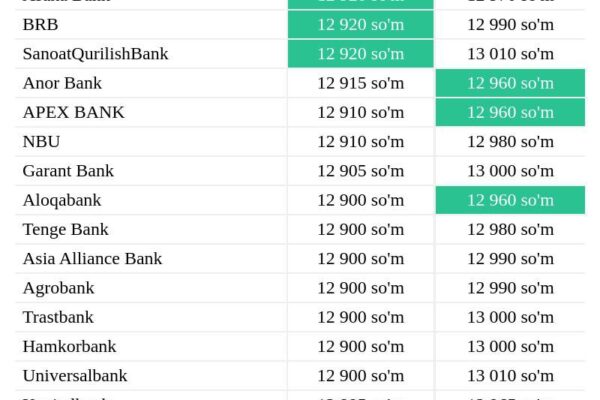600x400 pixels.
Task: Click Universalbank bank name
Action: point(75,376)
